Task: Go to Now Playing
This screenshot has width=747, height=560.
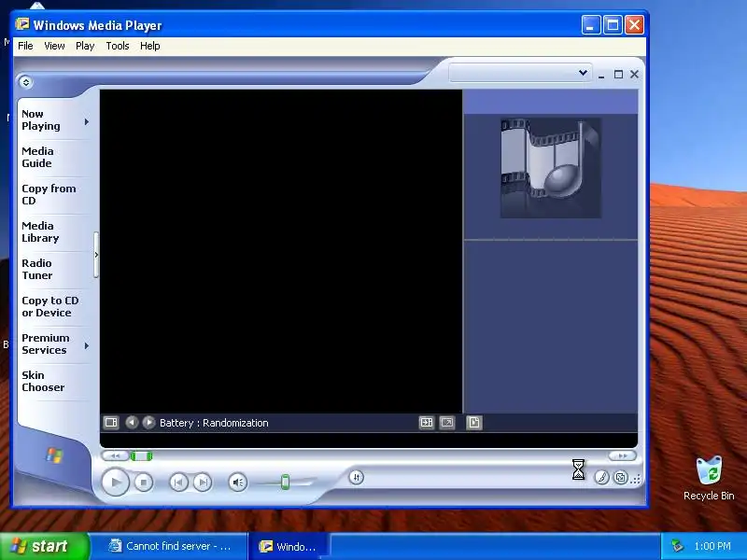Action: (x=41, y=120)
